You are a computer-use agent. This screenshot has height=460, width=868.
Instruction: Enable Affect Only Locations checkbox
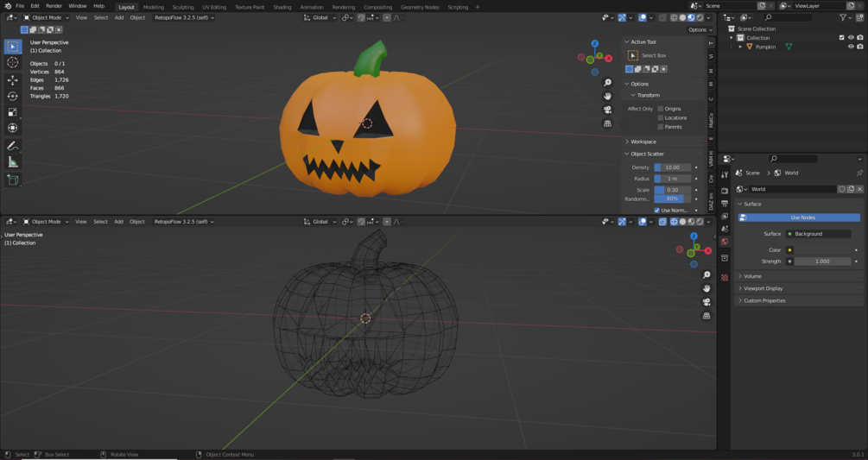coord(661,117)
